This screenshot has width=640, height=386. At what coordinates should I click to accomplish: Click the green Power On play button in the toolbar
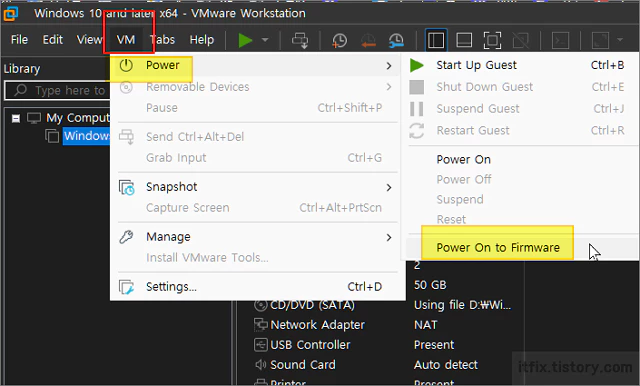[x=245, y=40]
